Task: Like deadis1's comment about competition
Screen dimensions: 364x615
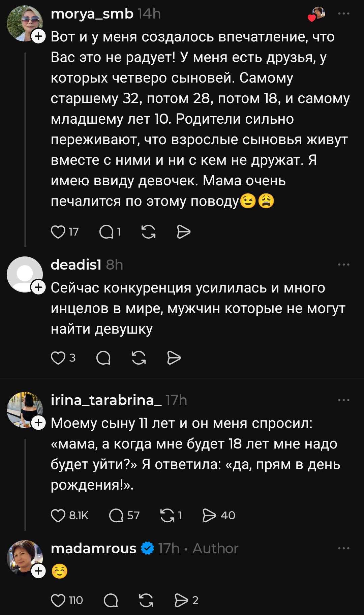Action: point(58,358)
